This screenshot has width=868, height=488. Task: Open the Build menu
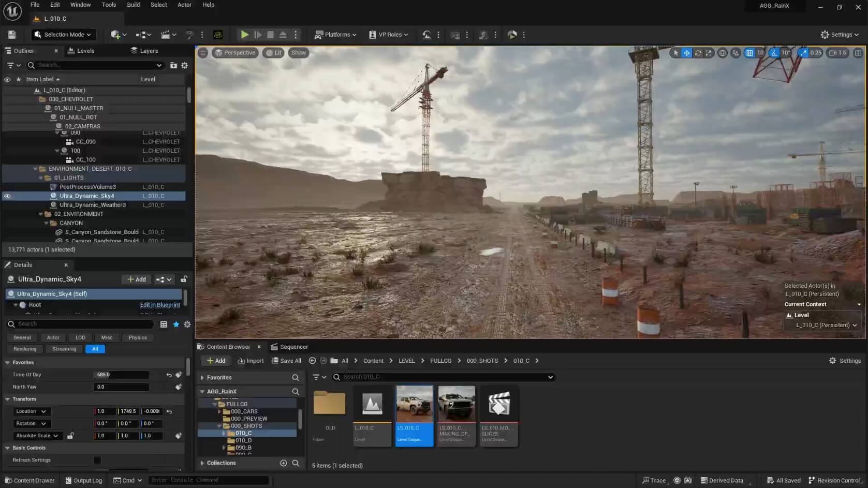[134, 5]
